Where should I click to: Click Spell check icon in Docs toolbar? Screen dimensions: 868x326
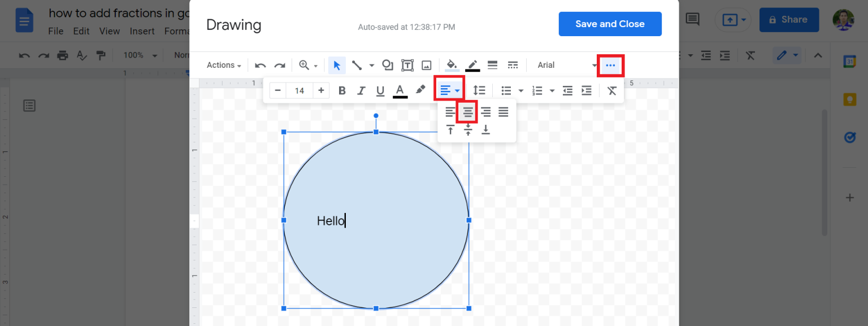click(x=81, y=55)
